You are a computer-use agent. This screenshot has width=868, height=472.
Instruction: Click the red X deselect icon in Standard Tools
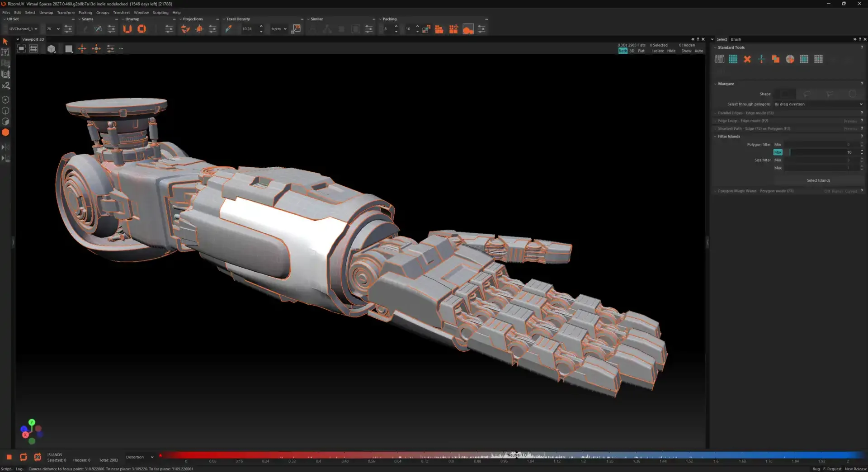[747, 59]
